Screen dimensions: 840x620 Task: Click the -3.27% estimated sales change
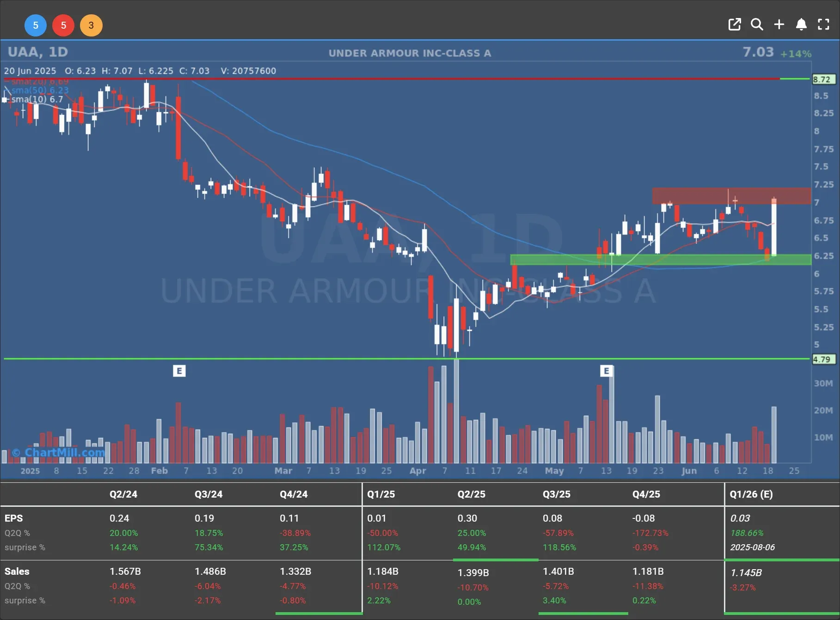click(743, 588)
